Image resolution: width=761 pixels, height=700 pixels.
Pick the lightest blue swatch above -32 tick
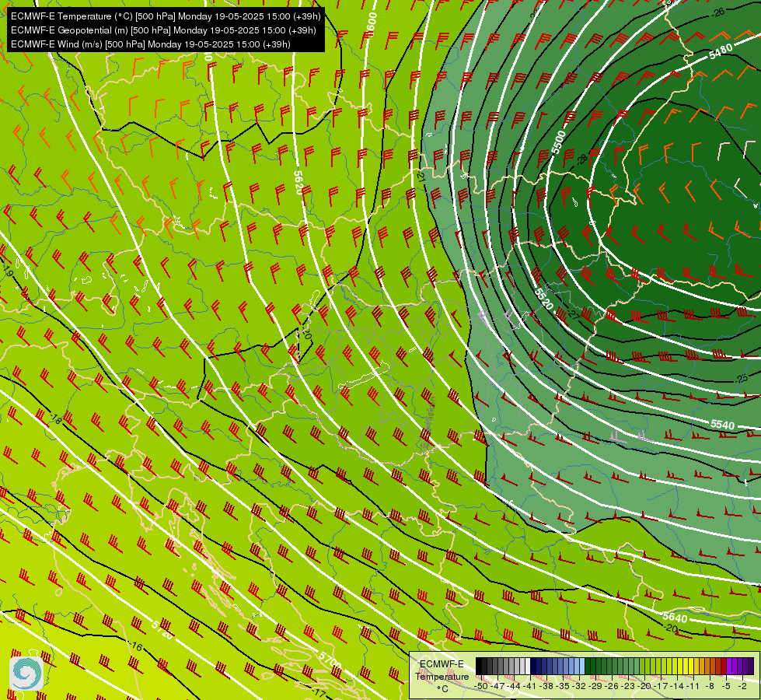582,666
